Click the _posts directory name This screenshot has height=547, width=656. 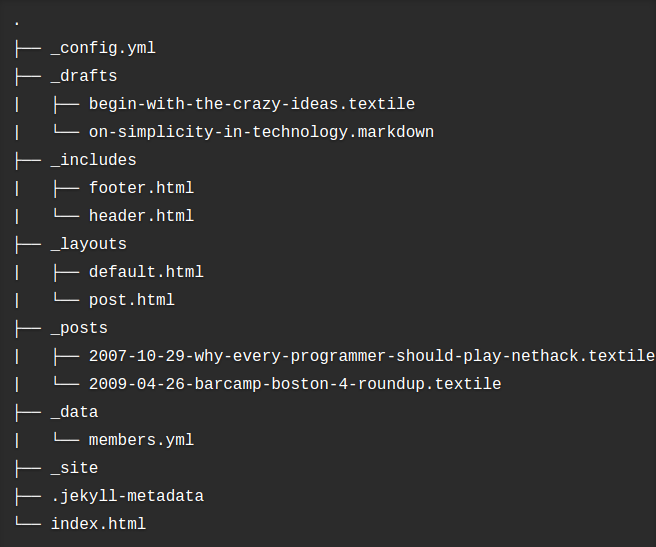tap(79, 329)
